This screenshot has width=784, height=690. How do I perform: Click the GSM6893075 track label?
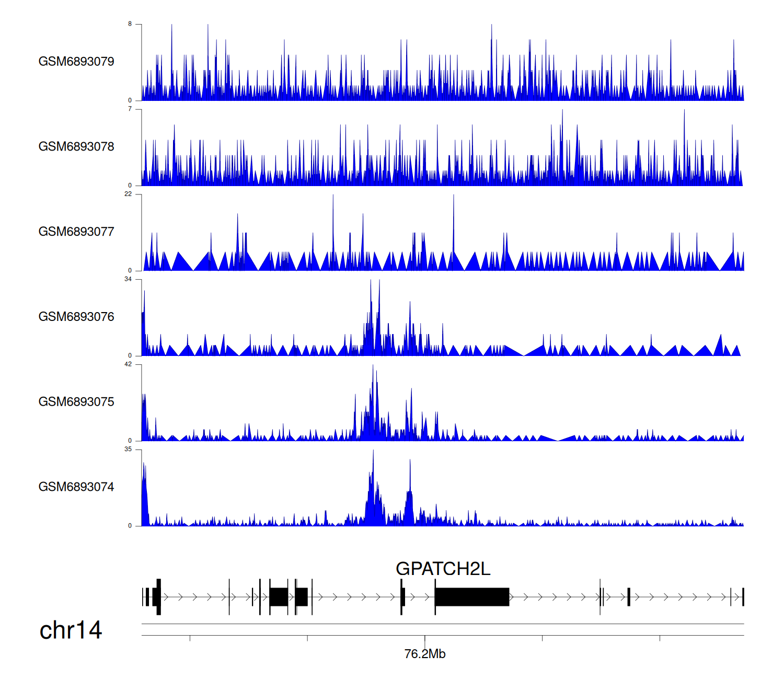coord(76,402)
